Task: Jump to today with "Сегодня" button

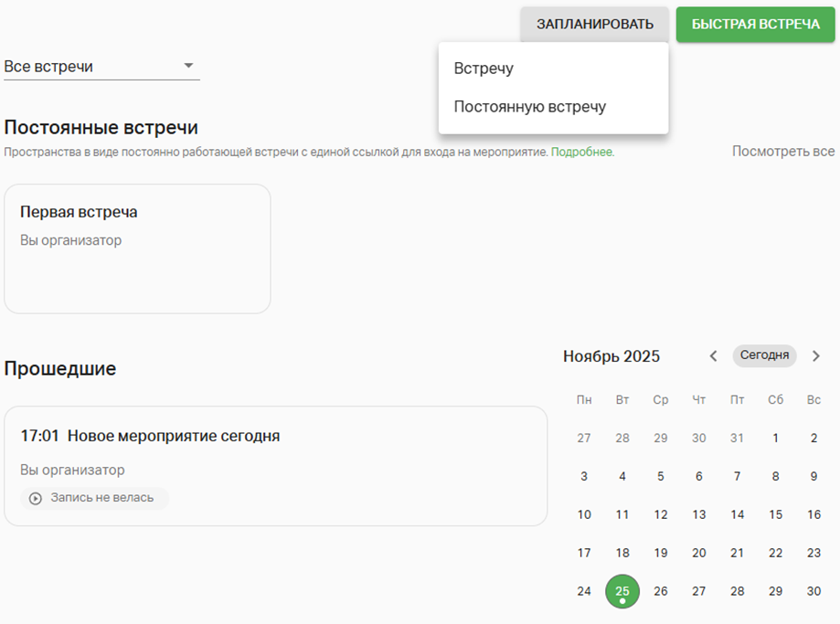Action: (764, 356)
